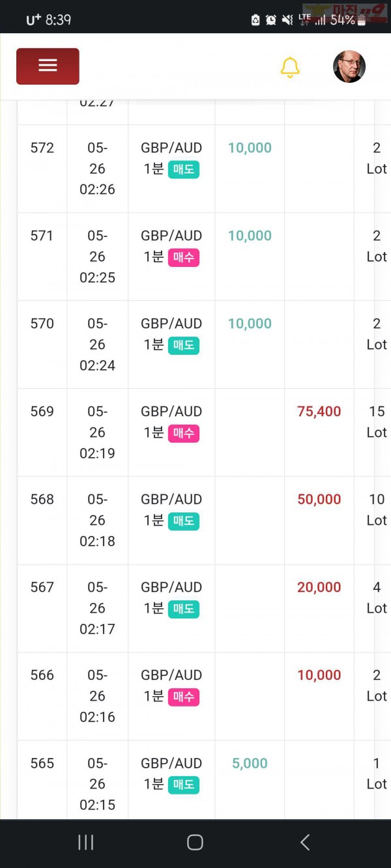Image resolution: width=391 pixels, height=868 pixels.
Task: Tap the 매수 badge on row 571
Action: (184, 257)
